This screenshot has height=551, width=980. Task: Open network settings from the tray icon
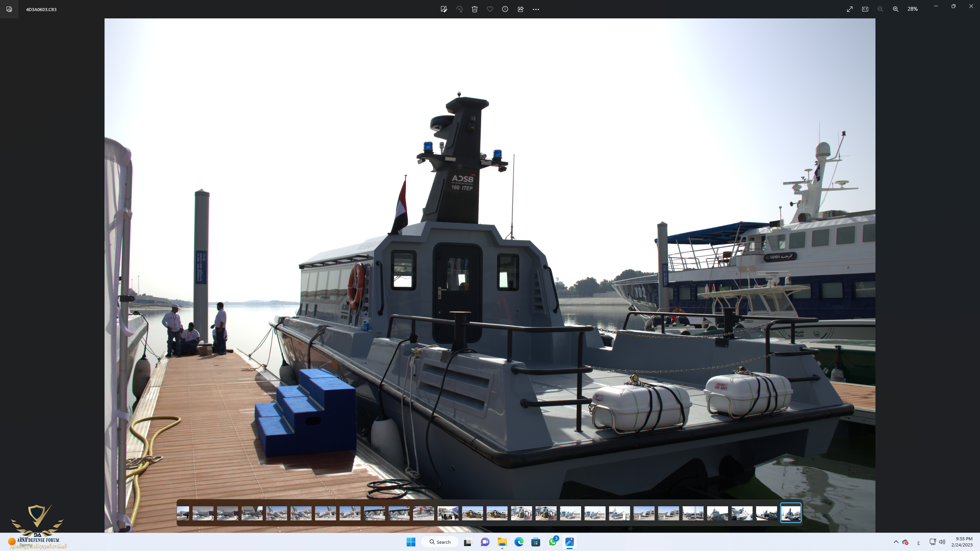click(x=933, y=542)
